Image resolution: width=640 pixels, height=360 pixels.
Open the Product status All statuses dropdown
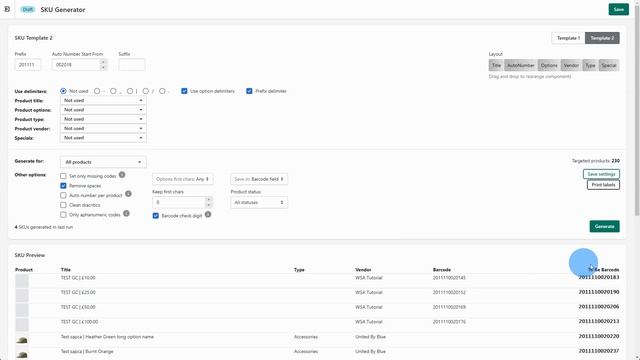pos(259,202)
